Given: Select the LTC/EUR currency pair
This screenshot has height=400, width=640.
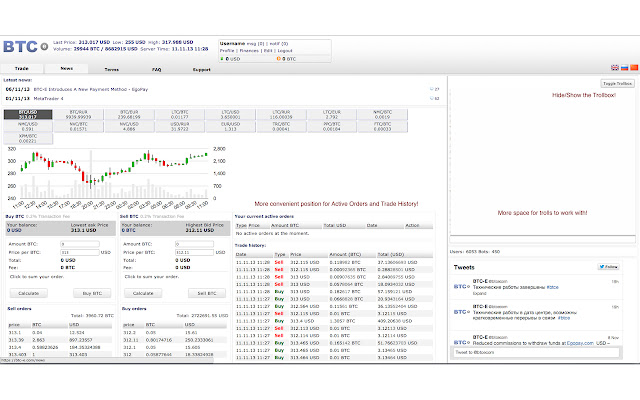Looking at the screenshot, I should point(332,114).
